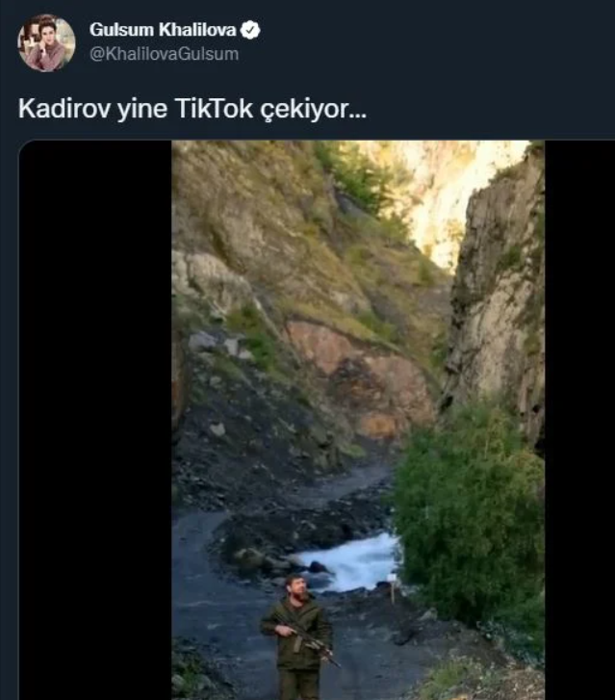Select the tweet text ending in çekiyor...
Image resolution: width=615 pixels, height=700 pixels.
tap(192, 109)
